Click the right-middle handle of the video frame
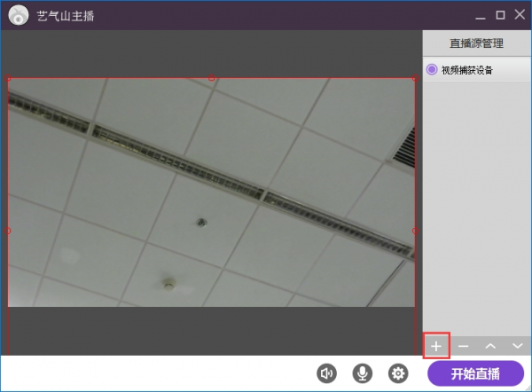The height and width of the screenshot is (392, 532). pos(415,231)
